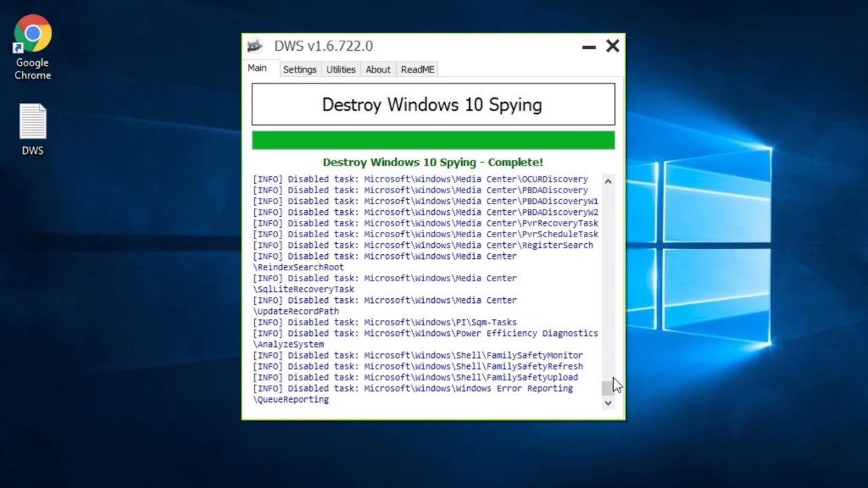Click the 'DWS v1.6.722.0' window title
This screenshot has width=868, height=488.
click(323, 46)
